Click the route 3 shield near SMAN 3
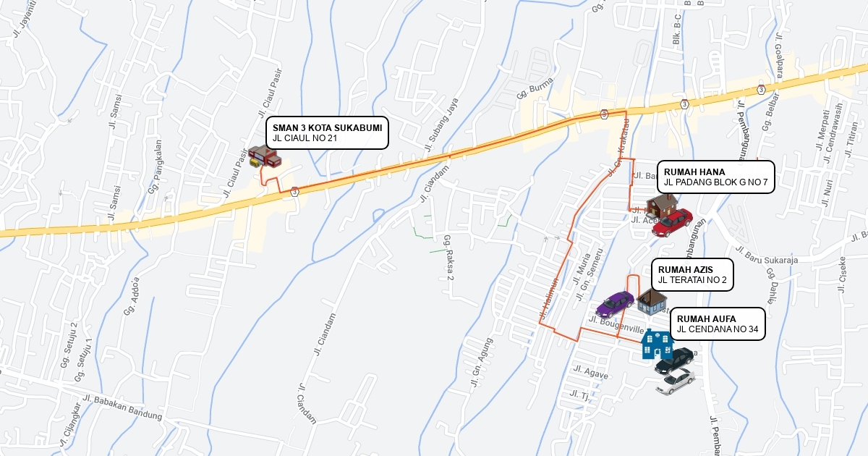Image resolution: width=868 pixels, height=456 pixels. (x=294, y=192)
